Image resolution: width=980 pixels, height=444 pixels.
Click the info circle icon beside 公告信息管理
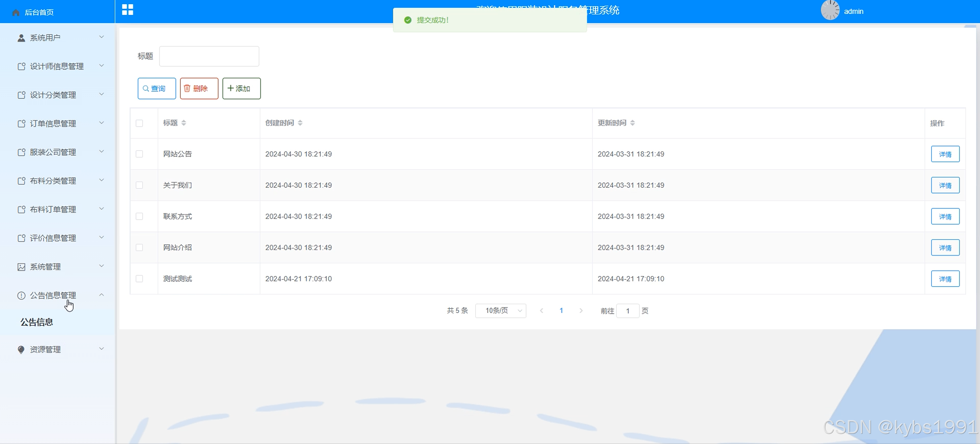click(x=21, y=295)
